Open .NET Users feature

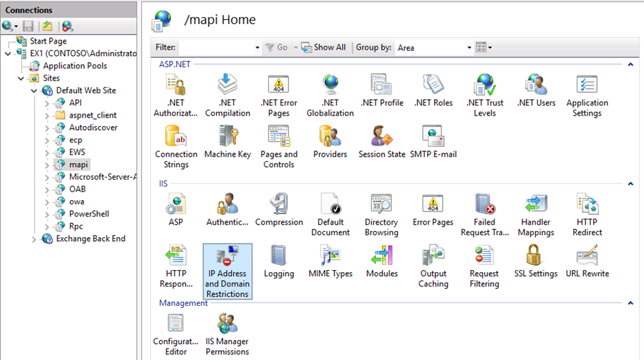click(536, 90)
